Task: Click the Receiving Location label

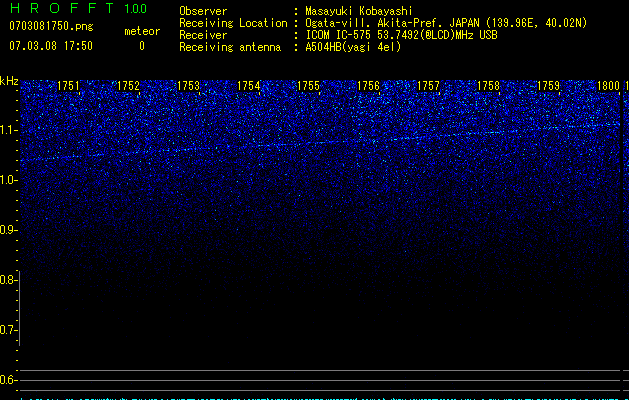Action: [x=233, y=23]
